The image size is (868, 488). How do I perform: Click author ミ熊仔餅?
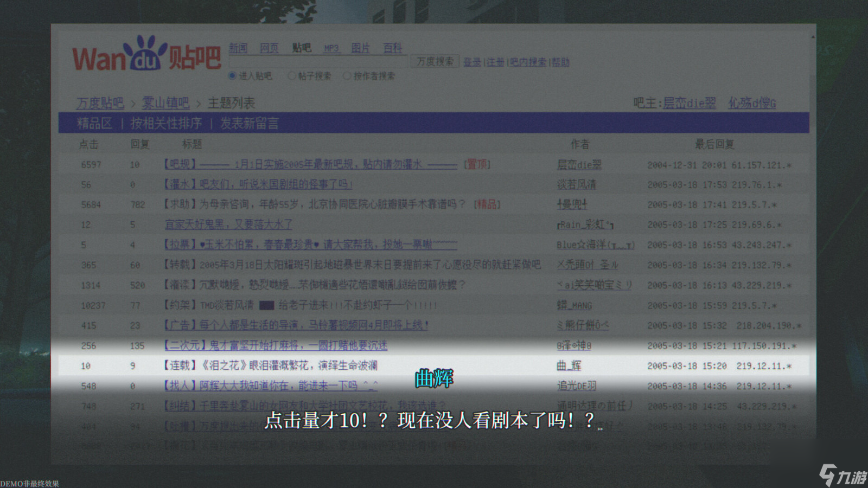pos(583,325)
